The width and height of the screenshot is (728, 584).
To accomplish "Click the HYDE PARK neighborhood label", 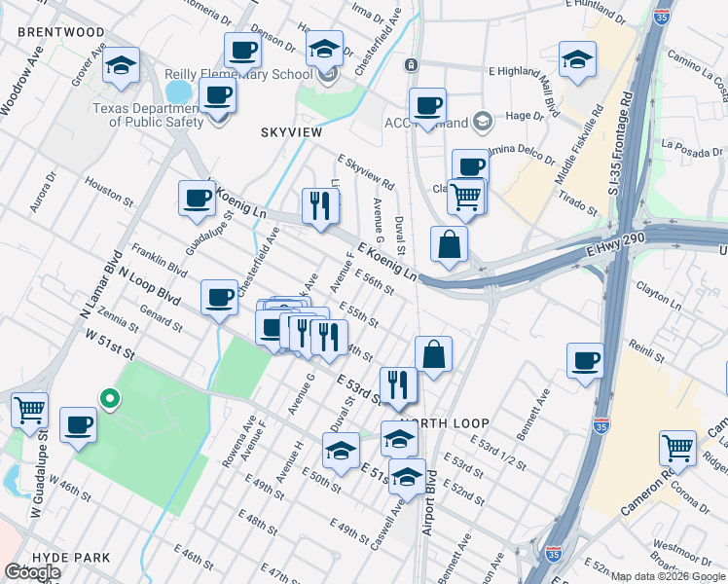I will click(x=71, y=558).
